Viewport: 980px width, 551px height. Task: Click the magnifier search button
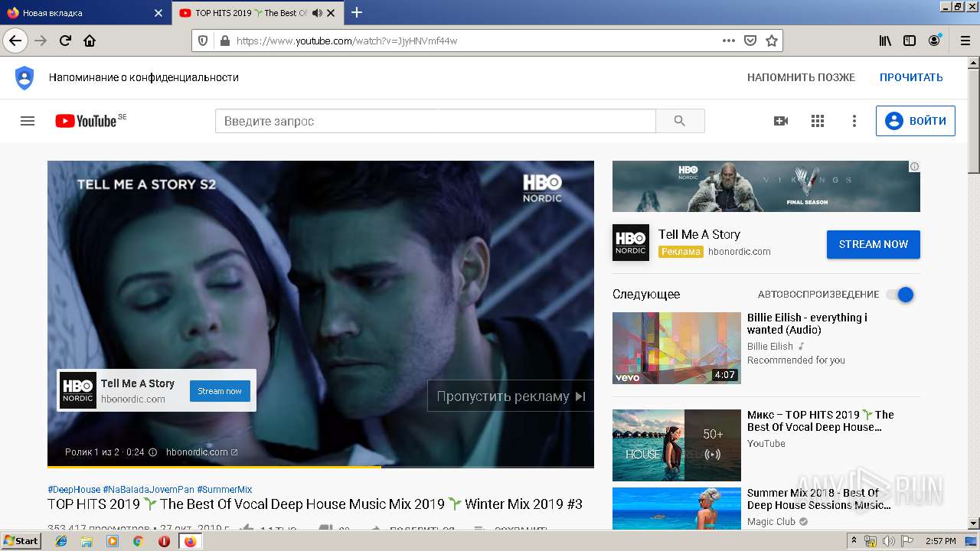(680, 121)
